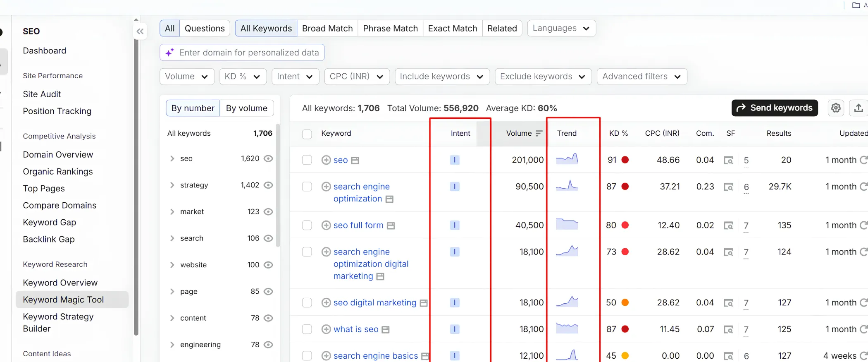This screenshot has height=362, width=868.
Task: Open Site Audit in sidebar
Action: [42, 94]
